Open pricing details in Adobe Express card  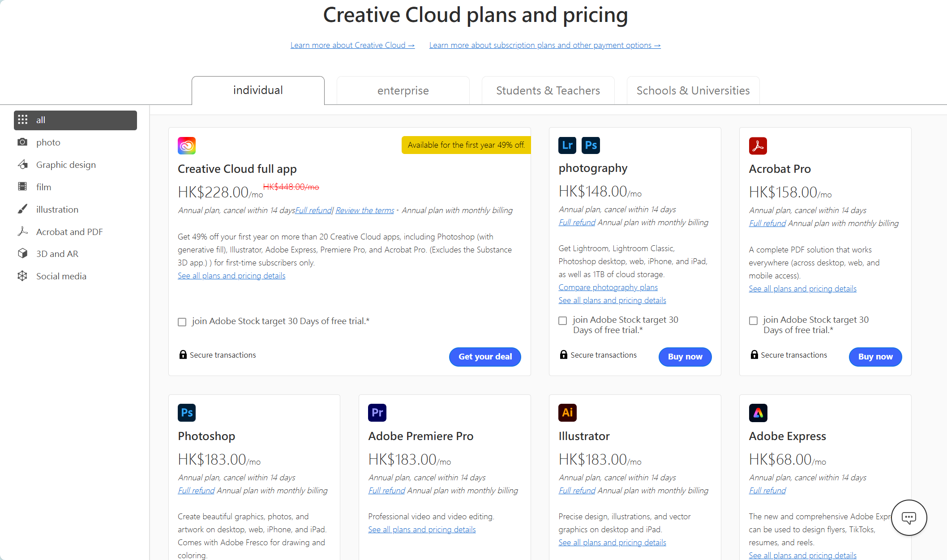coord(802,556)
